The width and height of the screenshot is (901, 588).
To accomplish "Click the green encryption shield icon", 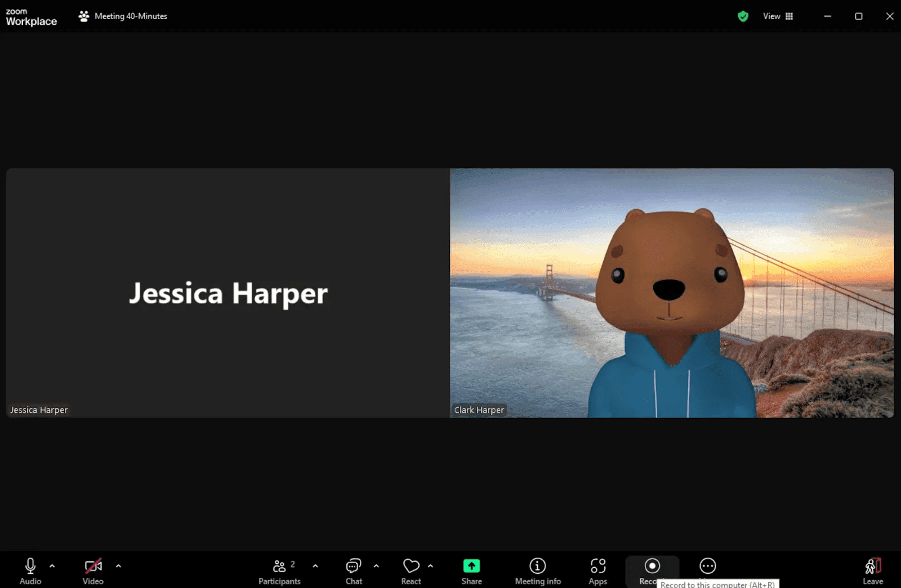I will (743, 16).
